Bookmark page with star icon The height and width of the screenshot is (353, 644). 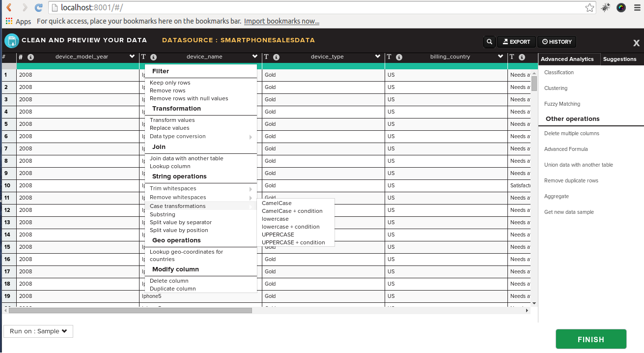pyautogui.click(x=589, y=7)
